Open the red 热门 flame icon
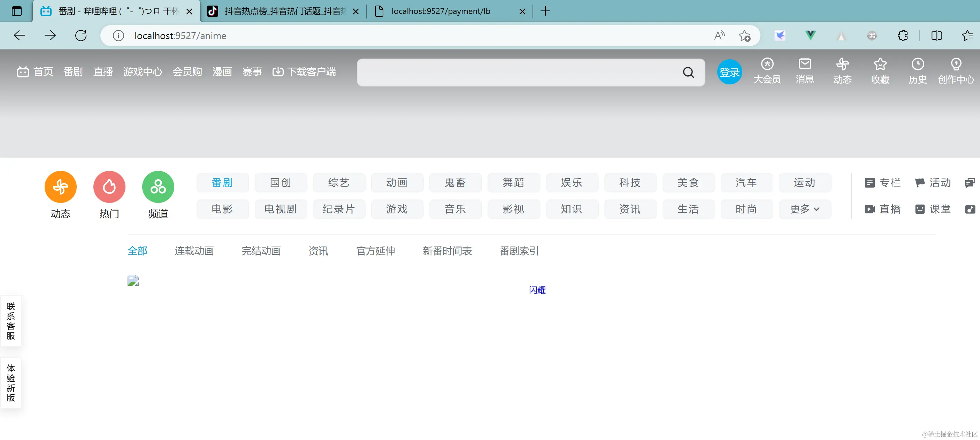 tap(109, 187)
